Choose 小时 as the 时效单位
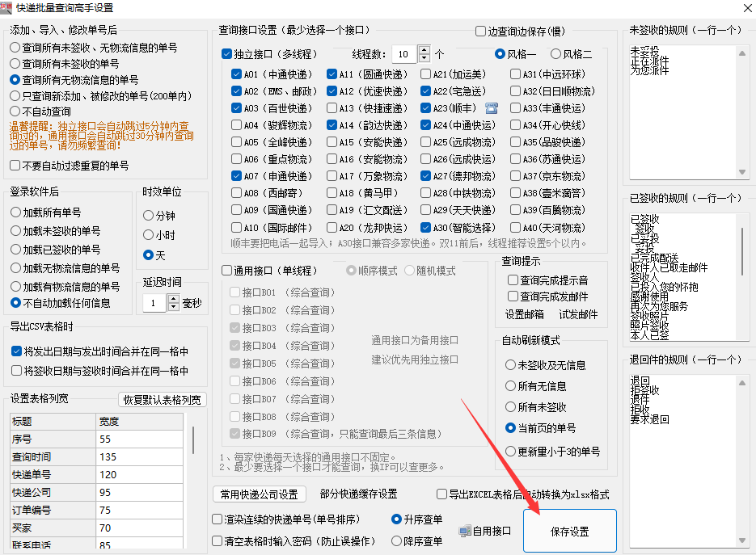756x555 pixels. (x=148, y=235)
